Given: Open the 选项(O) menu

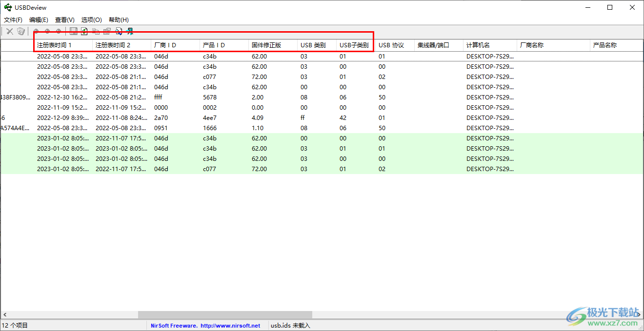Looking at the screenshot, I should pos(91,19).
